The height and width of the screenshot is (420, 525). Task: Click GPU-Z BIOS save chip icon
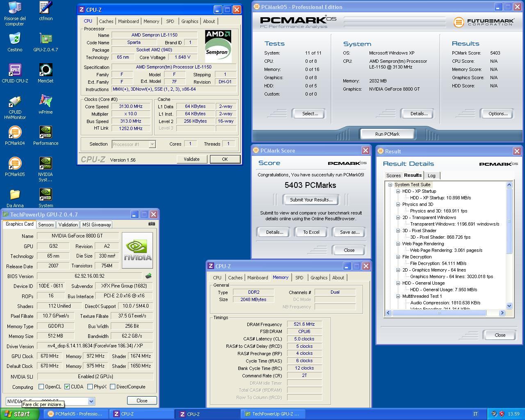(148, 276)
